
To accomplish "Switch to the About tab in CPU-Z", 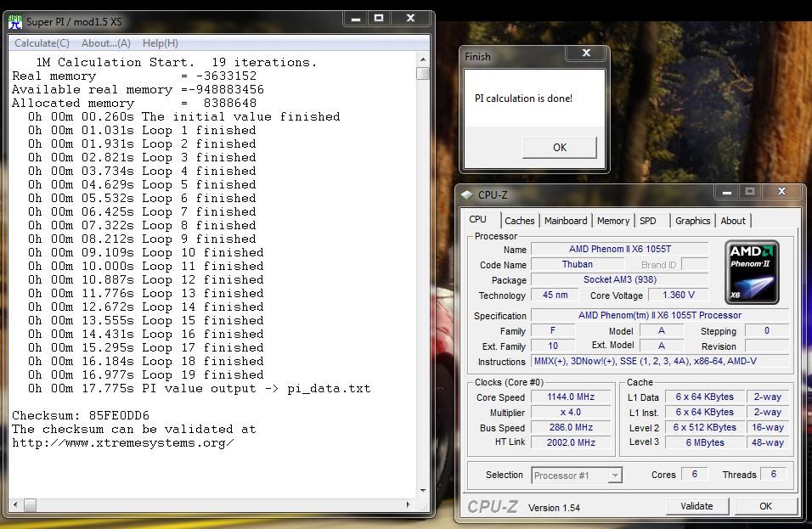I will coord(733,221).
